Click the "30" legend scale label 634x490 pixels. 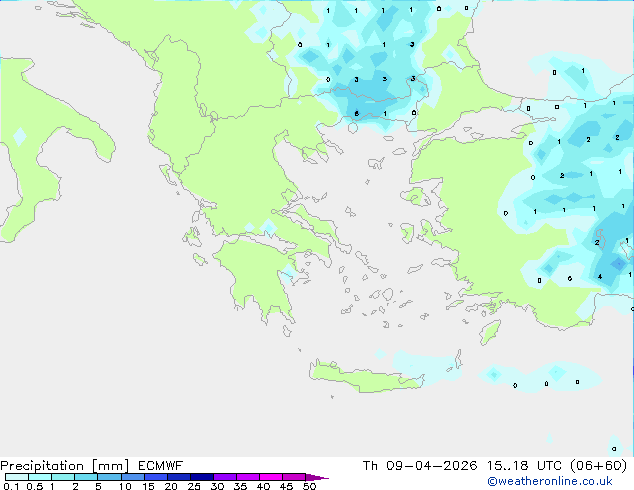pyautogui.click(x=217, y=486)
